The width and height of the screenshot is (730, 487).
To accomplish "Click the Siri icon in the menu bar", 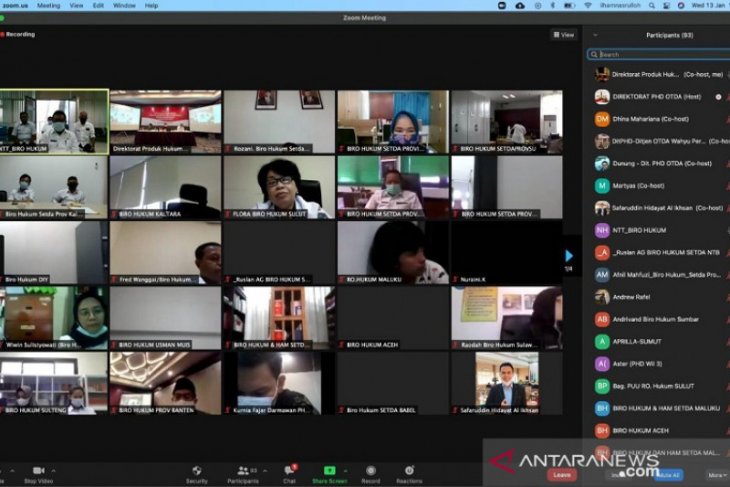I will [x=681, y=6].
